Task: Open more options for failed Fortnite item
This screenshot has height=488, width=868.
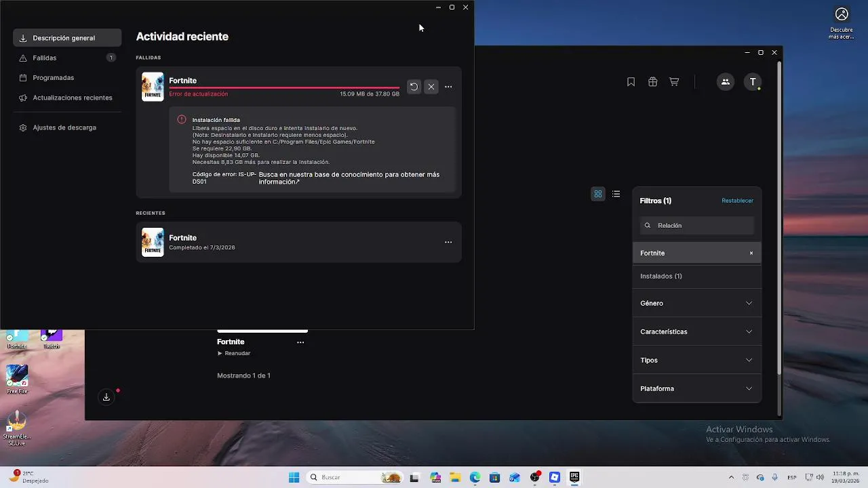Action: (x=448, y=87)
